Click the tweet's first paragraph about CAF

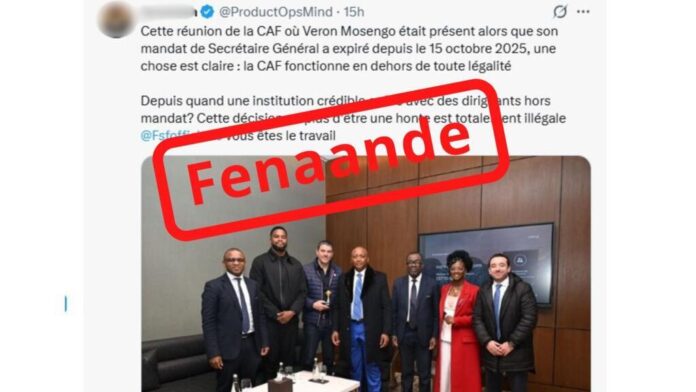click(x=349, y=49)
